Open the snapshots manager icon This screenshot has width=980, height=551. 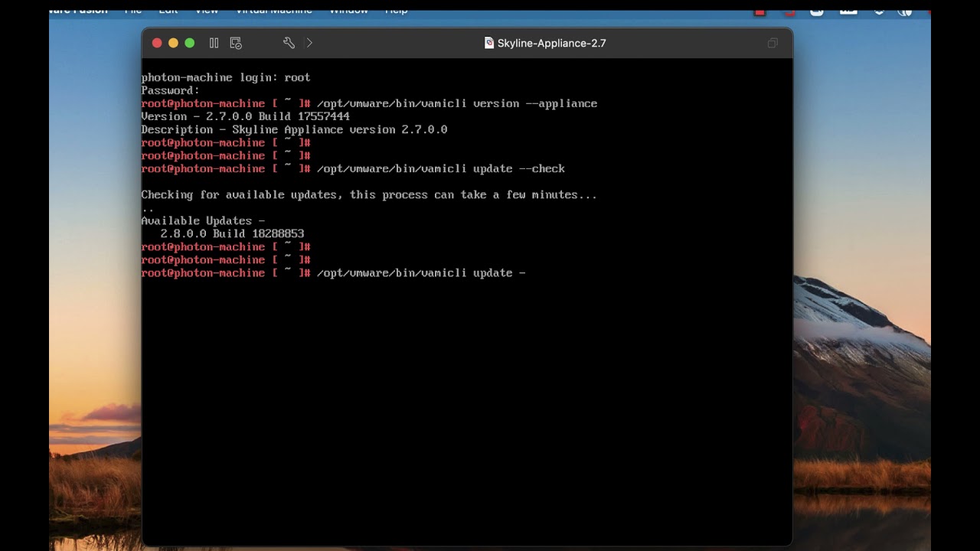point(236,43)
